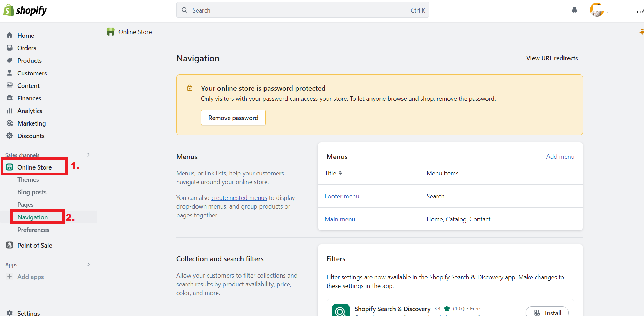Click the Shopify Search & Discovery app name
The width and height of the screenshot is (644, 316).
[392, 309]
